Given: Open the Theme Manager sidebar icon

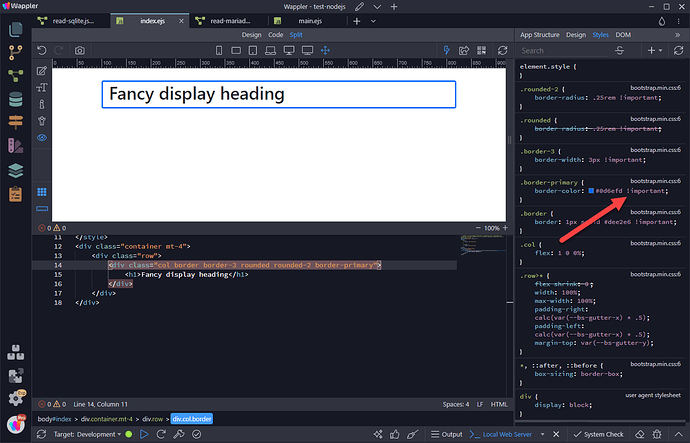Looking at the screenshot, I should tap(15, 146).
